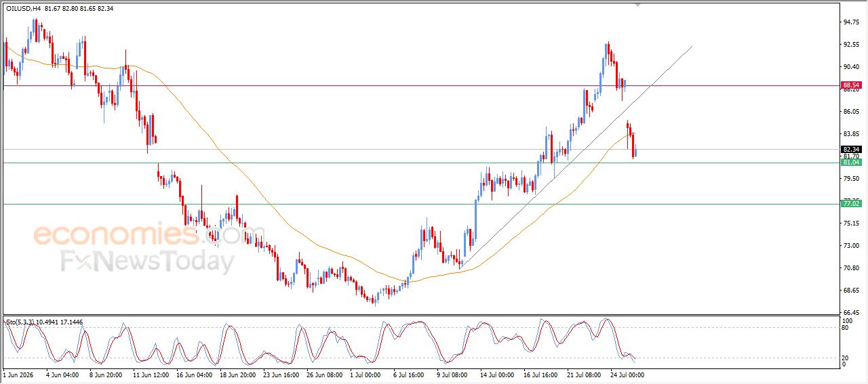868x384 pixels.
Task: Select the OILUSD,H4 chart title text
Action: click(x=22, y=8)
